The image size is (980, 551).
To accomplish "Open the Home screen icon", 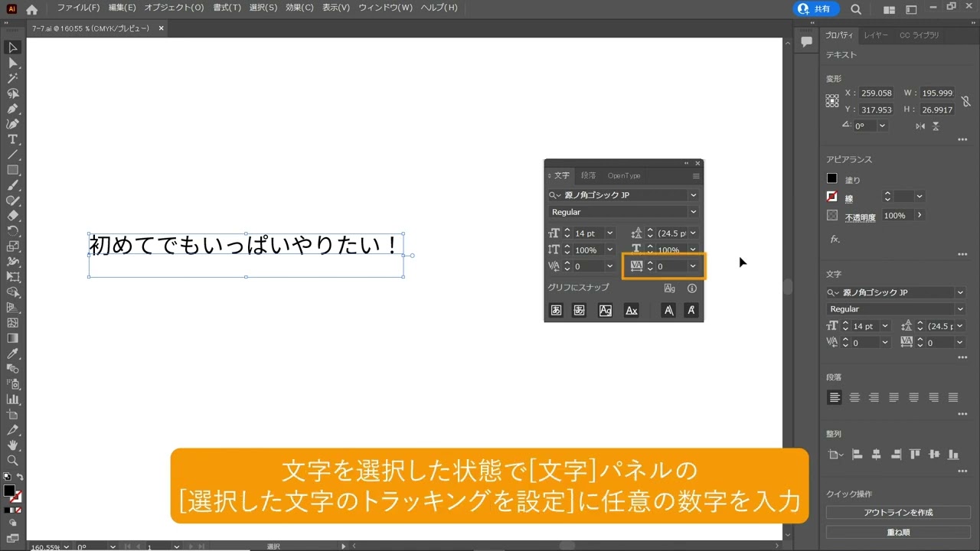I will 31,10.
